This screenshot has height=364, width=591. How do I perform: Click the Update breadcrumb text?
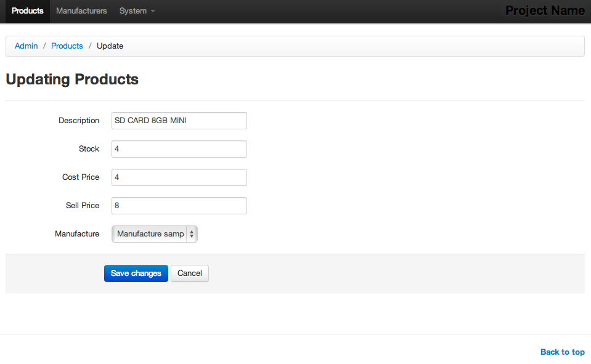[110, 46]
